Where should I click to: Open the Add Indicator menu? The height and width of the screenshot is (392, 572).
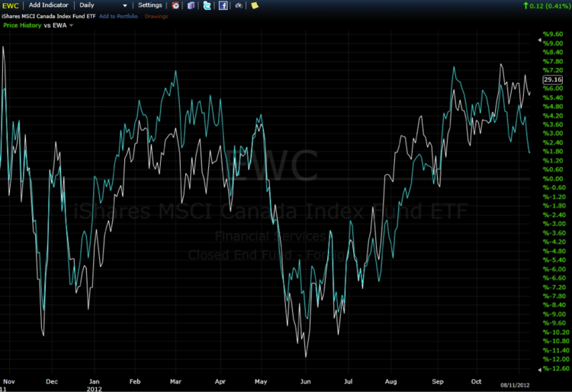point(48,5)
